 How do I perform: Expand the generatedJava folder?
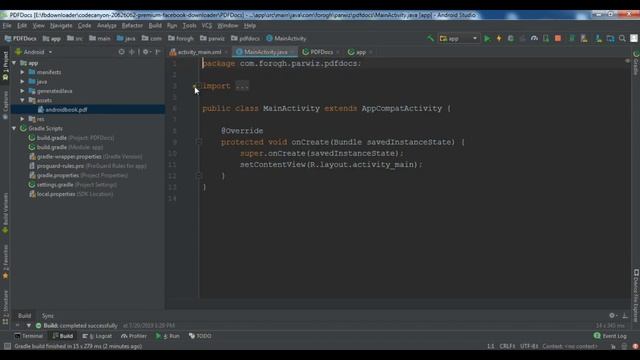[x=23, y=91]
